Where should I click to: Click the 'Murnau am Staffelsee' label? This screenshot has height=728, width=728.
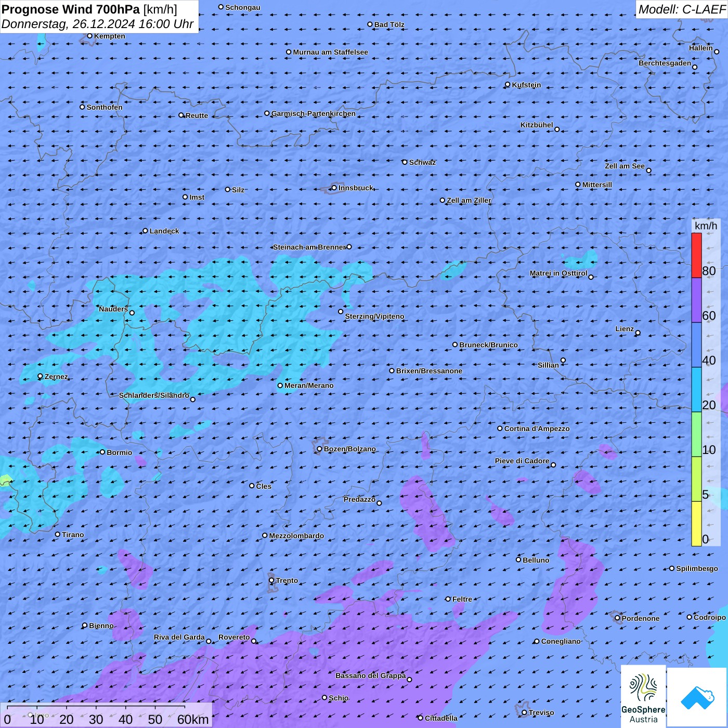pos(330,52)
